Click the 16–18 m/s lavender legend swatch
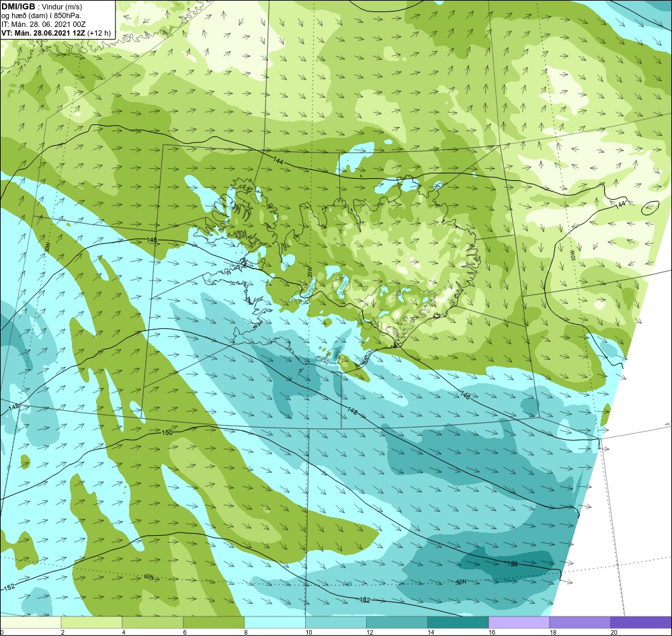This screenshot has width=672, height=636. pos(519,622)
